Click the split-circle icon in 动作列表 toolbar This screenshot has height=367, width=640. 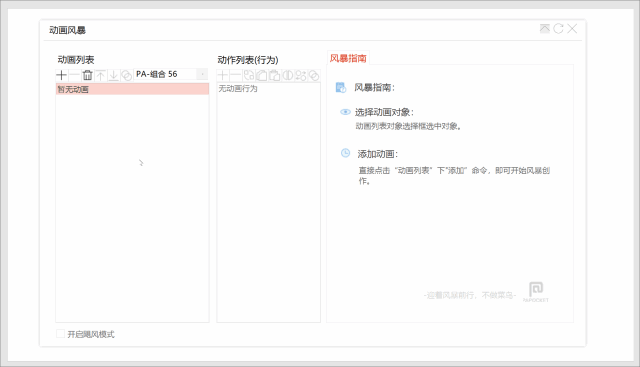(x=288, y=75)
